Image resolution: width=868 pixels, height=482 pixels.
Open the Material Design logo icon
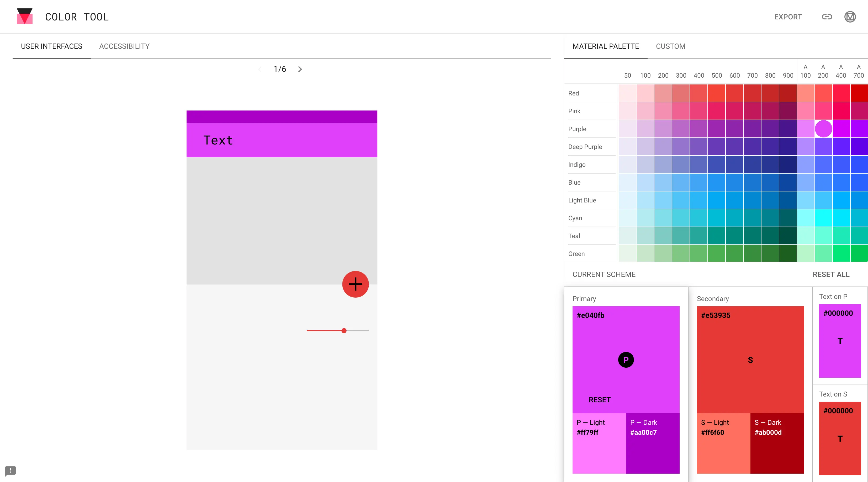pos(850,17)
